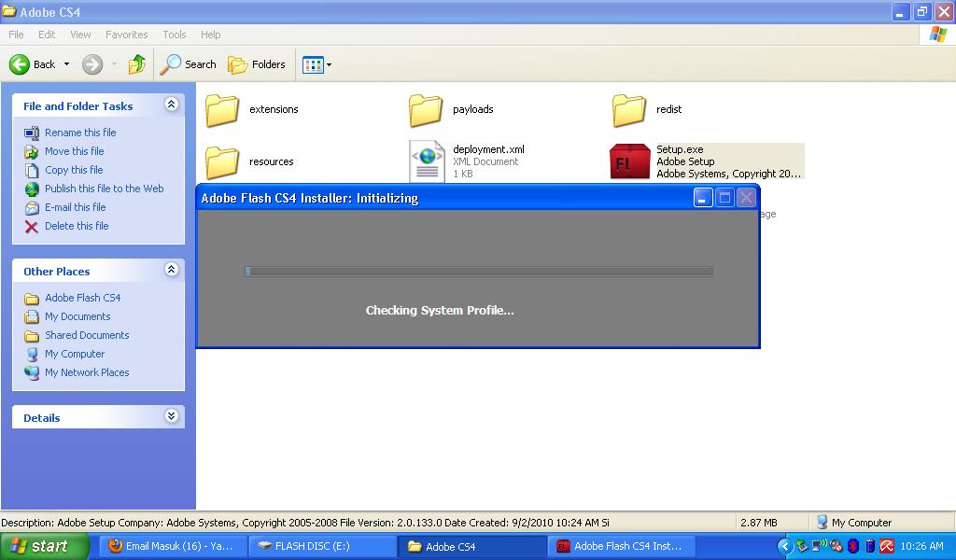Select the resources folder icon
Screen dimensions: 956x560
point(222,162)
